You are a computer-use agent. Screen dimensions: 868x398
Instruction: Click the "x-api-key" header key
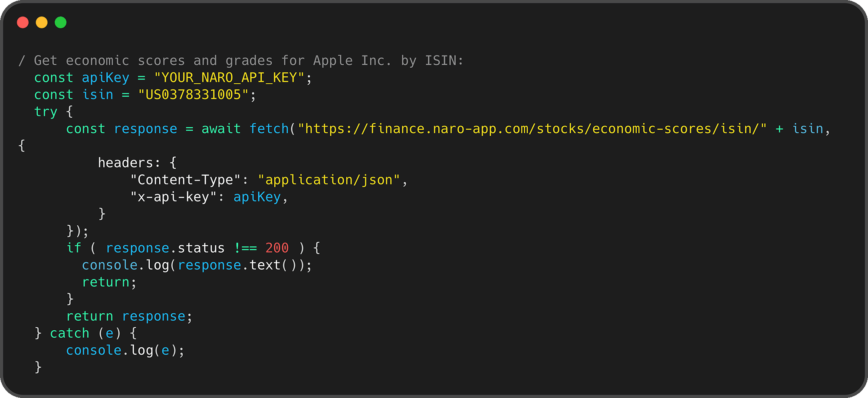[173, 197]
